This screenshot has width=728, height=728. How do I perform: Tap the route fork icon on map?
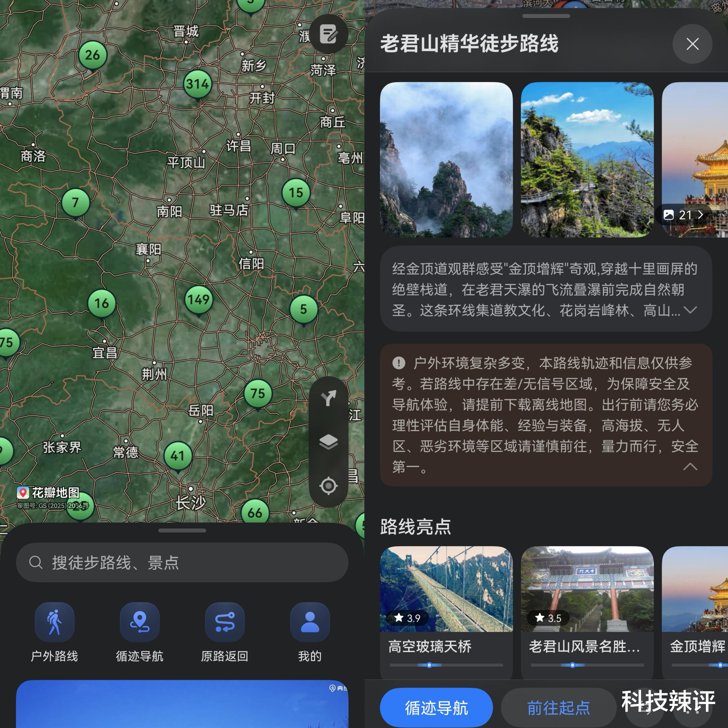pos(329,398)
